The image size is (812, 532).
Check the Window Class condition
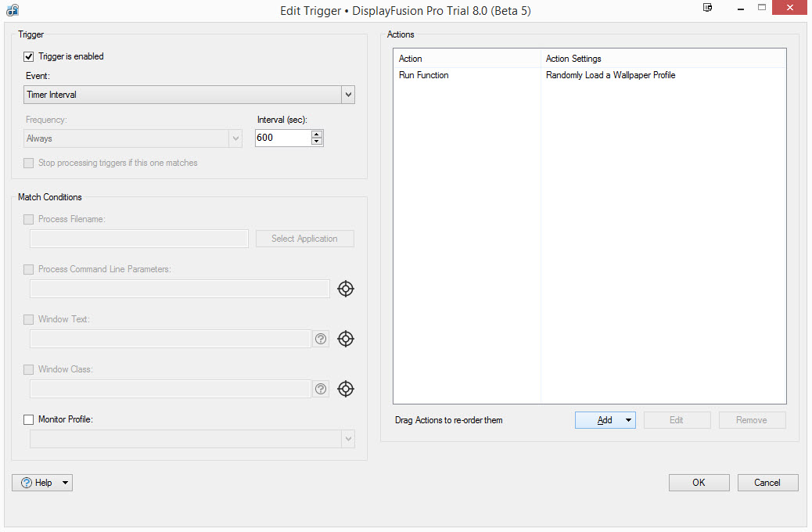(x=28, y=369)
